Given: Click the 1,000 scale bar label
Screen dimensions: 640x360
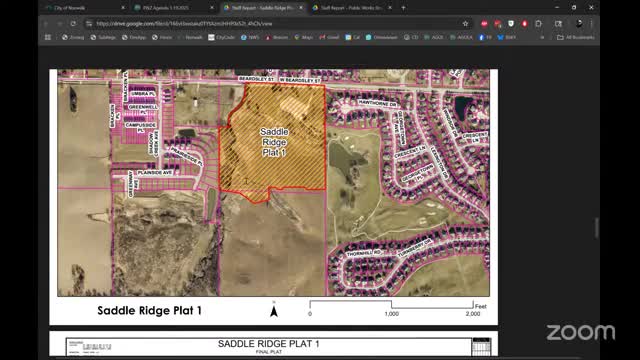Looking at the screenshot, I should [391, 314].
